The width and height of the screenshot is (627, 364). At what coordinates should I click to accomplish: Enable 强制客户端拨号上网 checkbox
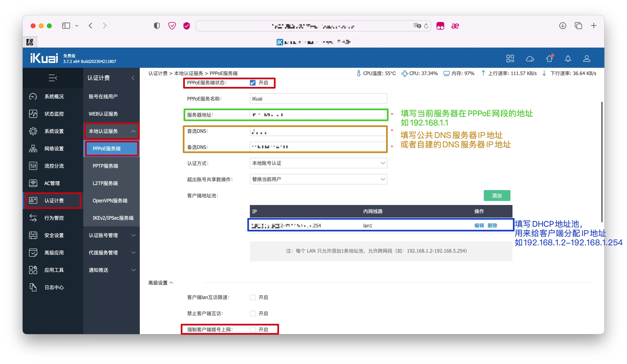click(x=252, y=330)
